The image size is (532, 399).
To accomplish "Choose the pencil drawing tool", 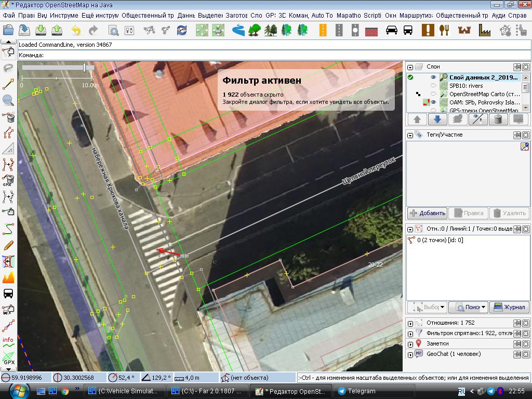I will [x=8, y=245].
